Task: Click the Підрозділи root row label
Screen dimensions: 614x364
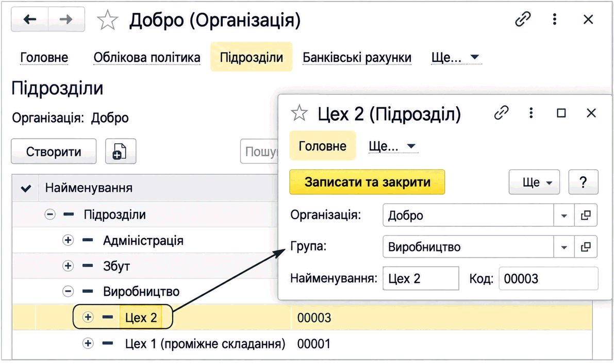Action: tap(115, 214)
